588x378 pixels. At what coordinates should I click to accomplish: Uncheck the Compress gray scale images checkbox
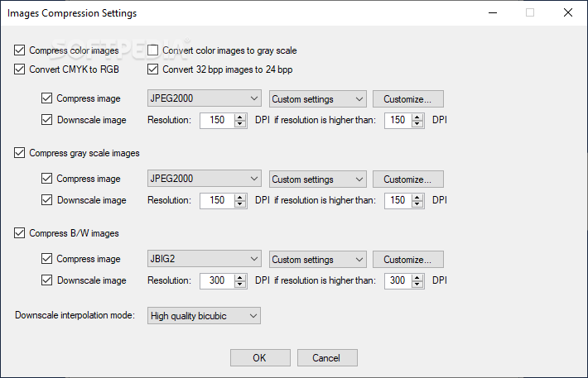20,153
